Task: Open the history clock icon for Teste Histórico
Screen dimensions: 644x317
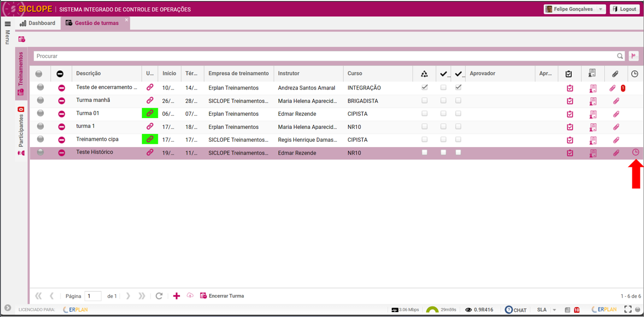Action: pos(635,153)
